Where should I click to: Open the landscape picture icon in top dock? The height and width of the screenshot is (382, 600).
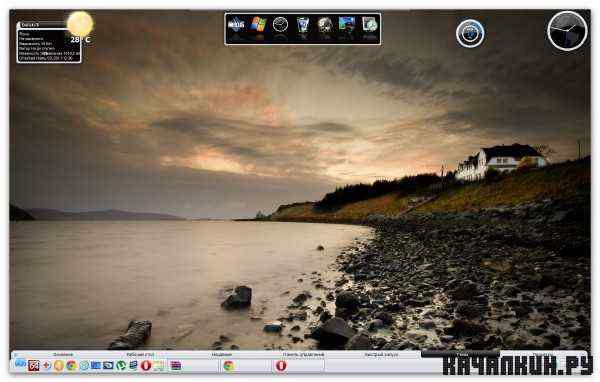tap(347, 24)
